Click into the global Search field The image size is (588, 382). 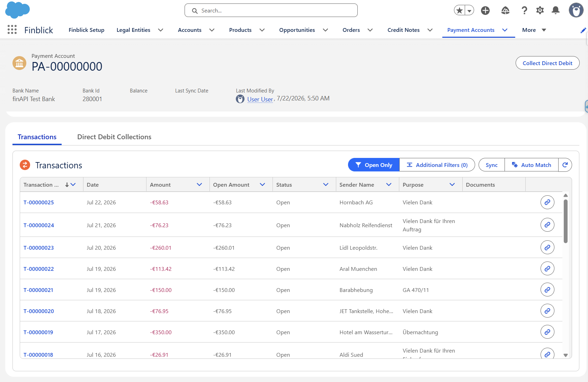[271, 10]
